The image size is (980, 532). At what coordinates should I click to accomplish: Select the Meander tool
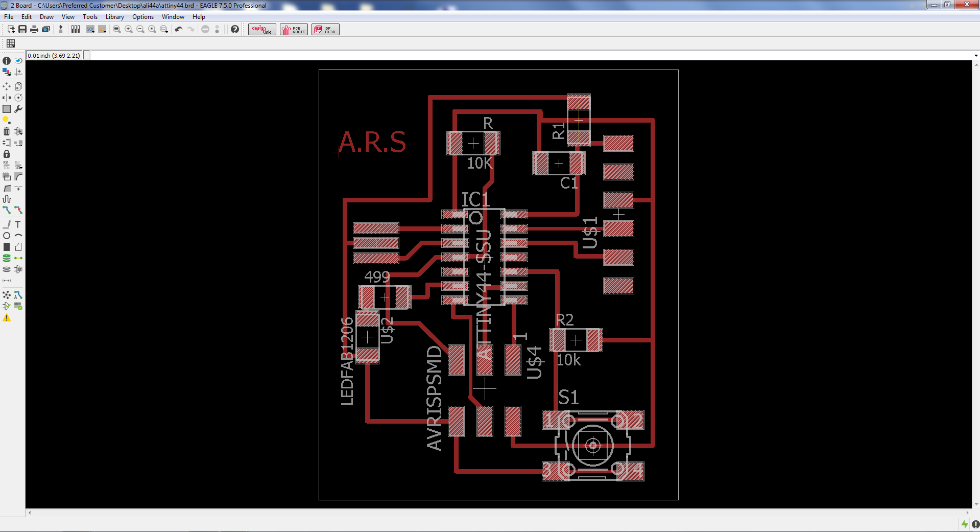point(7,199)
